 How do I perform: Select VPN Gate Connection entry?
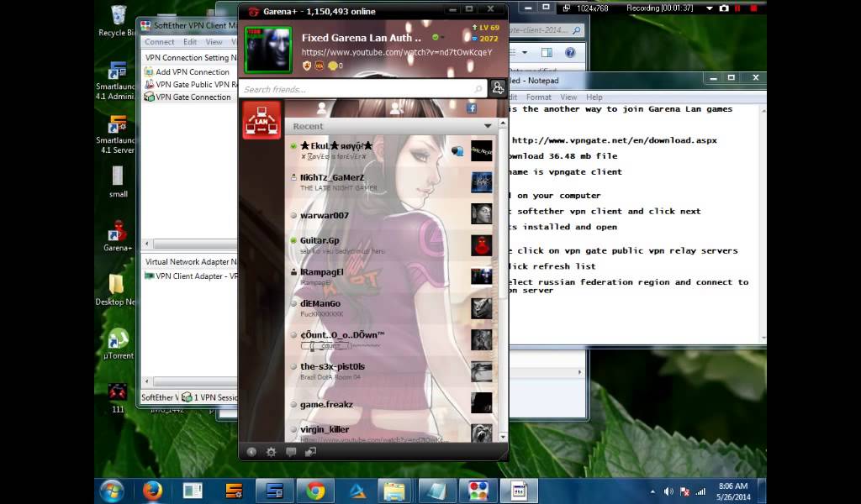[188, 97]
